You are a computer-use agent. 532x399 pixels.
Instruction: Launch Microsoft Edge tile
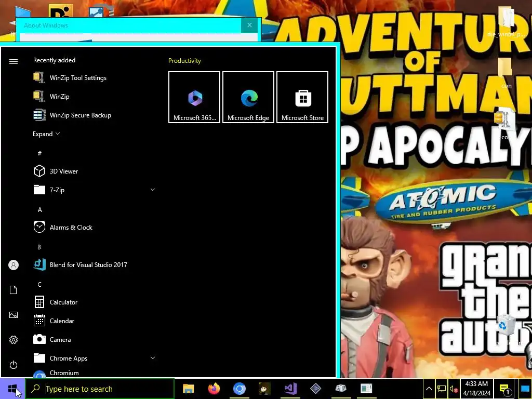(248, 97)
